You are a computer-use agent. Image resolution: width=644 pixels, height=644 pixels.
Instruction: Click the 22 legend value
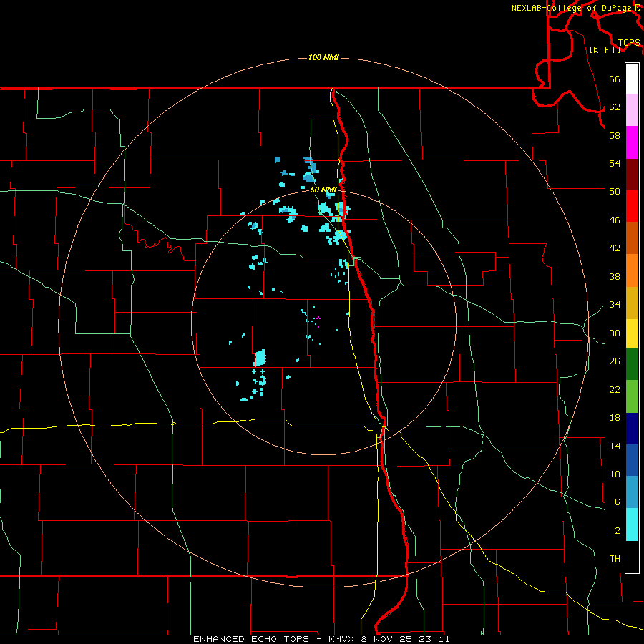coord(615,389)
